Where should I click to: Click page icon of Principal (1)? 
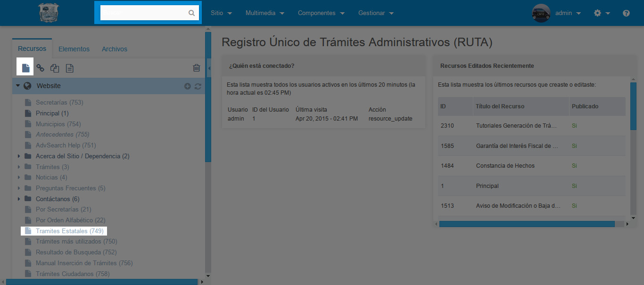[x=28, y=113]
